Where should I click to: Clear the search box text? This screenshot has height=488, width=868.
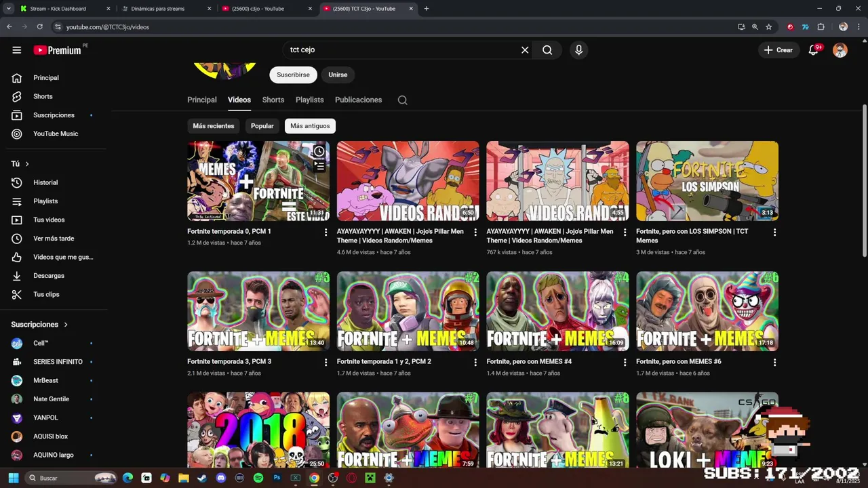click(x=525, y=50)
